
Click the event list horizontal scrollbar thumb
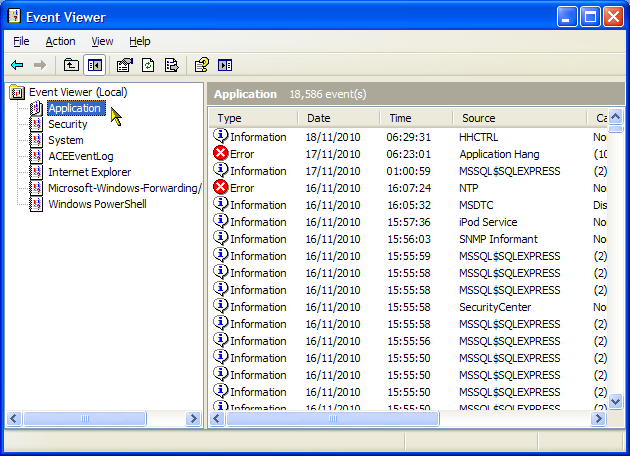pyautogui.click(x=333, y=419)
